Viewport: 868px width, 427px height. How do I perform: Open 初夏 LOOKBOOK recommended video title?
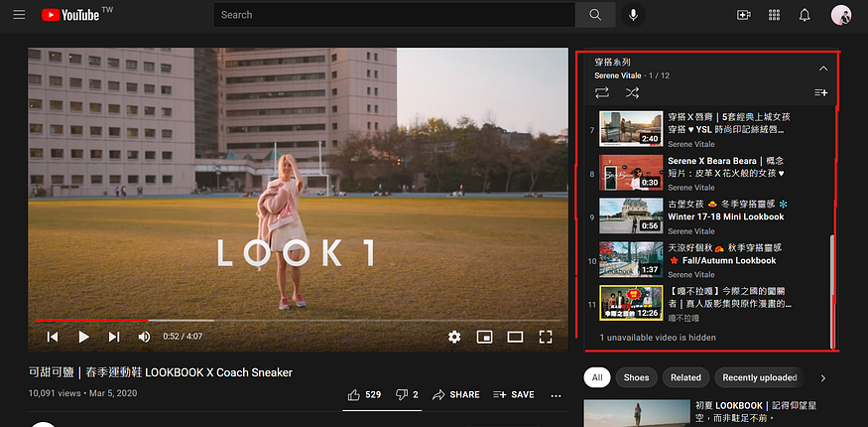756,411
